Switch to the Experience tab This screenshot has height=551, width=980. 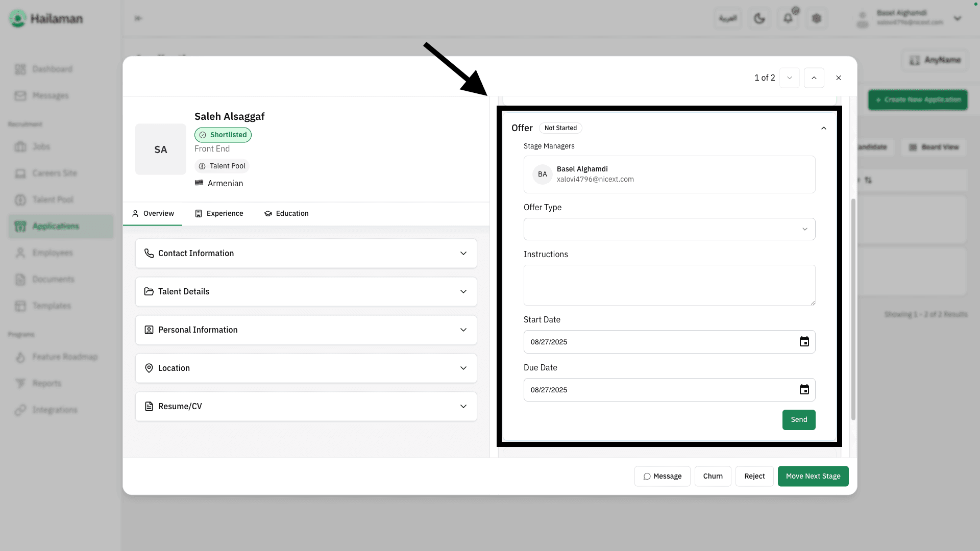(x=219, y=214)
